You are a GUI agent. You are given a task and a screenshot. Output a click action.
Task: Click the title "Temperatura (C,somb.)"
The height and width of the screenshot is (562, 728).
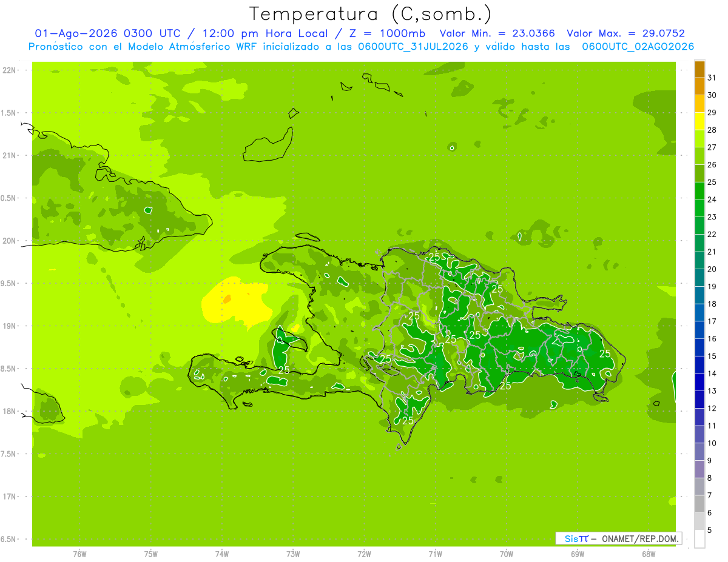pos(371,14)
